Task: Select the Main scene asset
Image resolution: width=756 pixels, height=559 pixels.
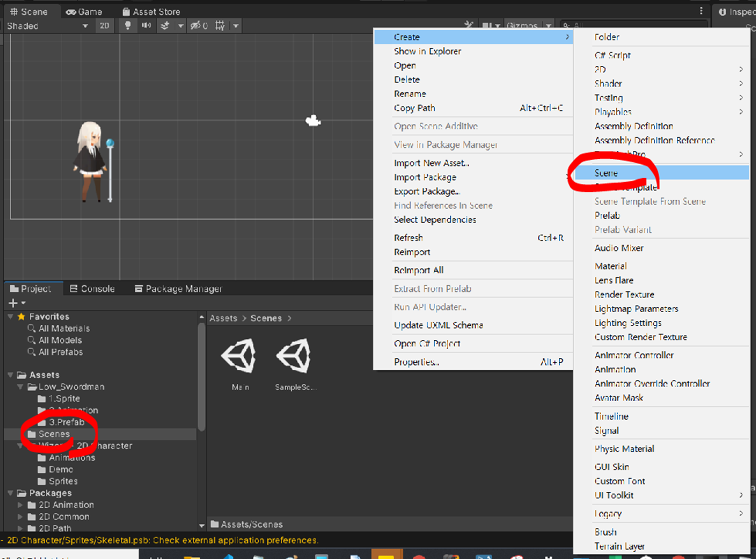Action: pyautogui.click(x=240, y=364)
